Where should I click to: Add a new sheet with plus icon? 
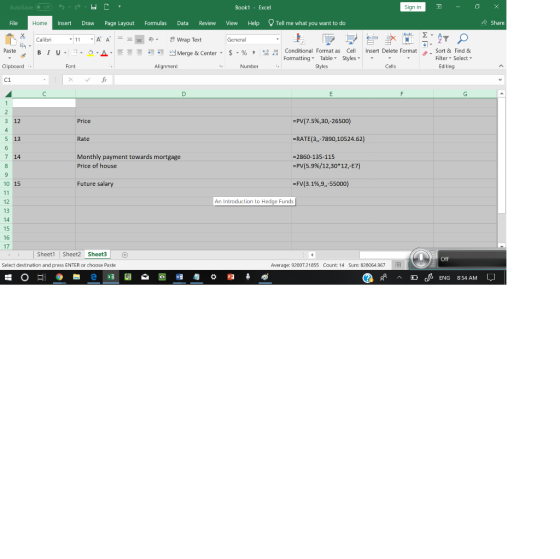coord(125,255)
